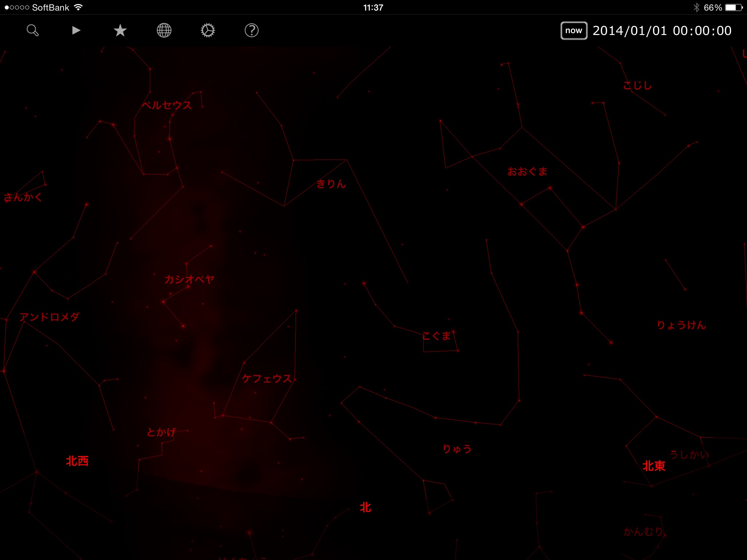Image resolution: width=747 pixels, height=560 pixels.
Task: Open the search magnifier icon
Action: [32, 30]
